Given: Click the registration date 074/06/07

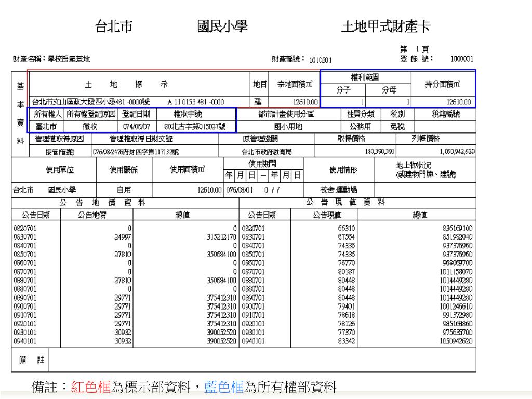Looking at the screenshot, I should pos(137,127).
